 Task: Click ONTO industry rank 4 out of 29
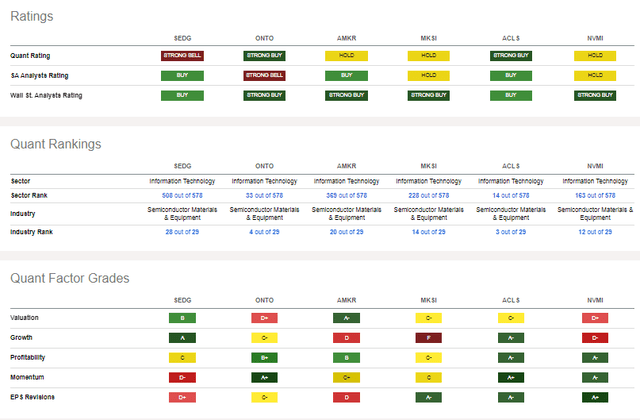264,232
